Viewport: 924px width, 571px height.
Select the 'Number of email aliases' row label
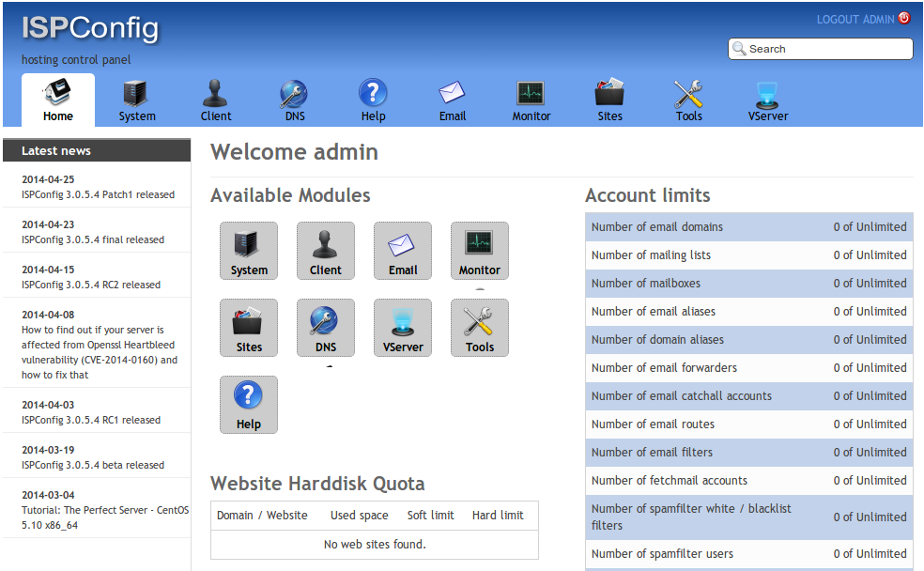[654, 311]
